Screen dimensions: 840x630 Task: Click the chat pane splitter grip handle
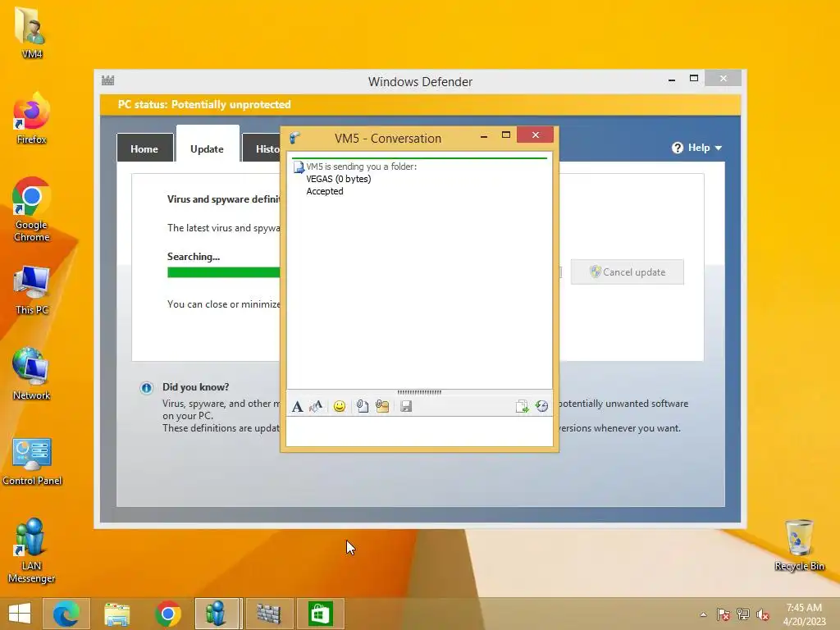coord(419,392)
